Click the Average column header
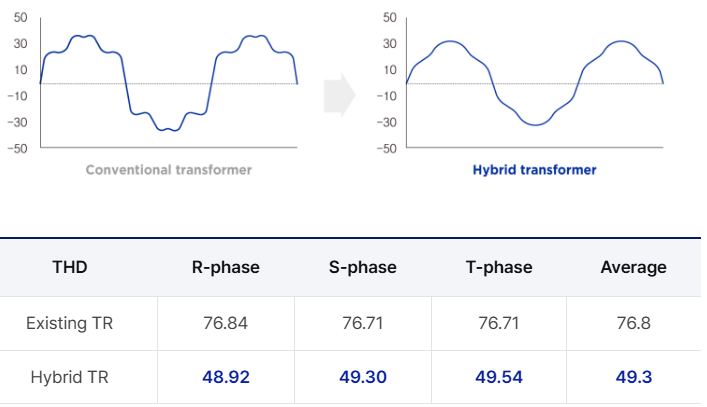 coord(634,267)
